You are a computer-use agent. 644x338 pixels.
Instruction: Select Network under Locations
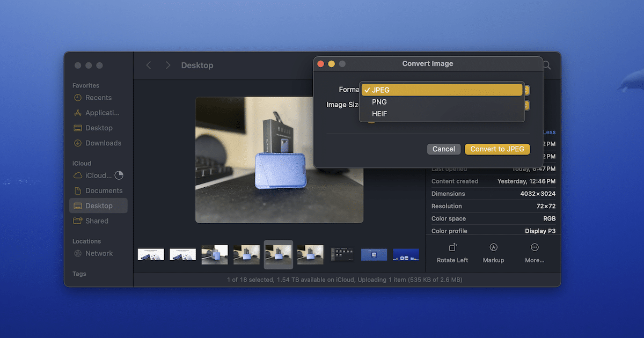tap(99, 253)
